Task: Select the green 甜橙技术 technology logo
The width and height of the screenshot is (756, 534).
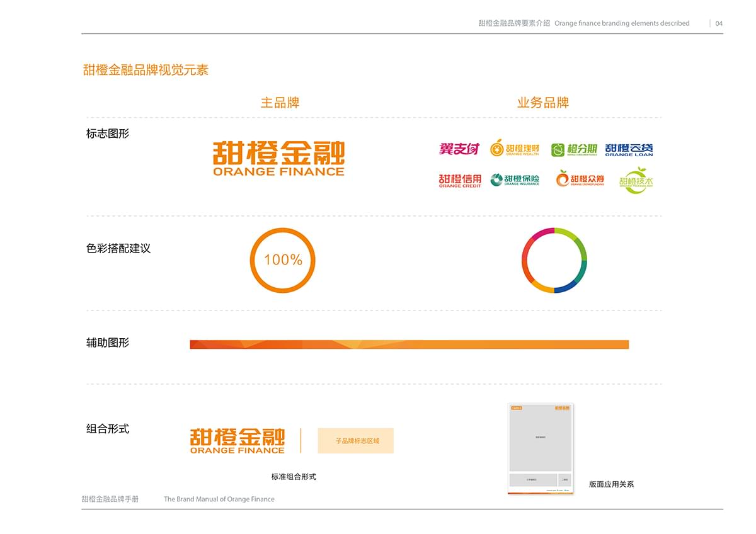Action: click(636, 180)
